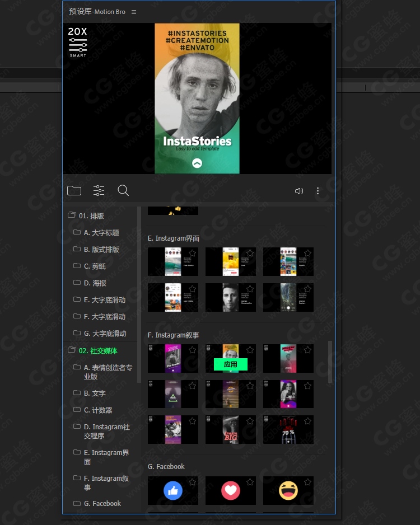Select the MODERN gradient story thumbnail
The image size is (420, 525).
point(288,359)
